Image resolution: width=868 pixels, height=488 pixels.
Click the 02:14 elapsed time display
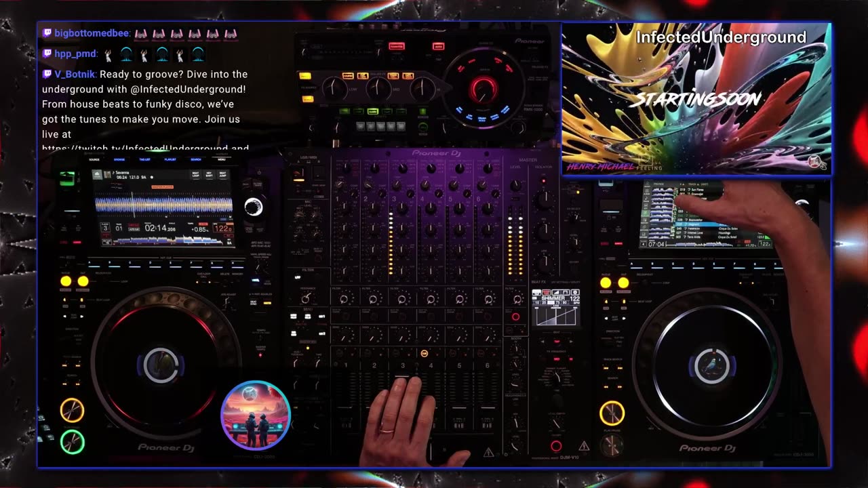159,228
